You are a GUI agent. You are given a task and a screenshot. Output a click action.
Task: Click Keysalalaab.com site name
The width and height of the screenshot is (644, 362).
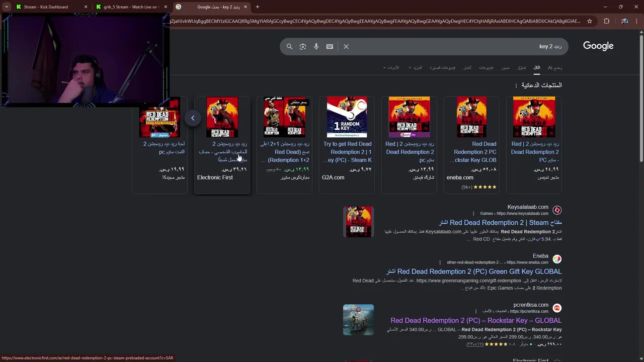coord(528,207)
